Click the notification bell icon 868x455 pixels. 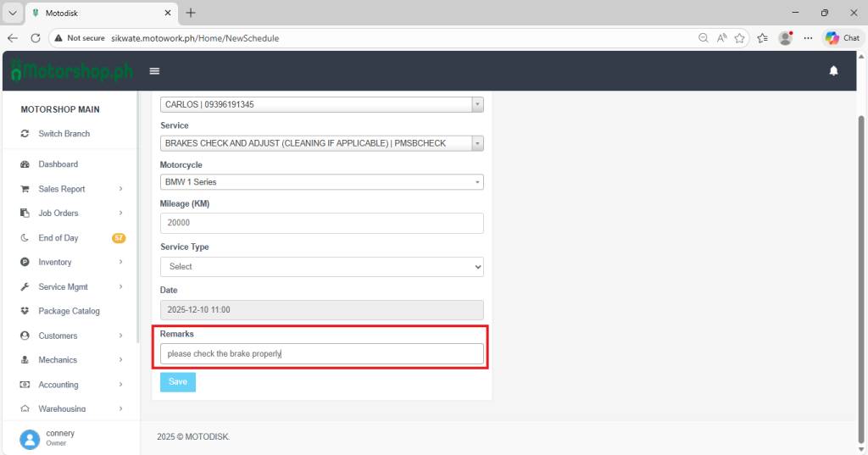click(833, 71)
